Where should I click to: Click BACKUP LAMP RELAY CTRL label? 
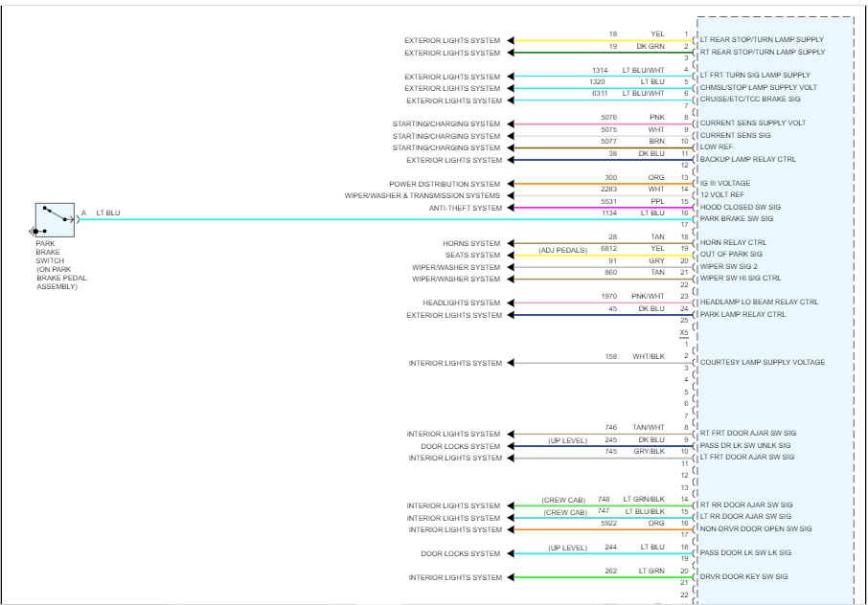(x=748, y=159)
